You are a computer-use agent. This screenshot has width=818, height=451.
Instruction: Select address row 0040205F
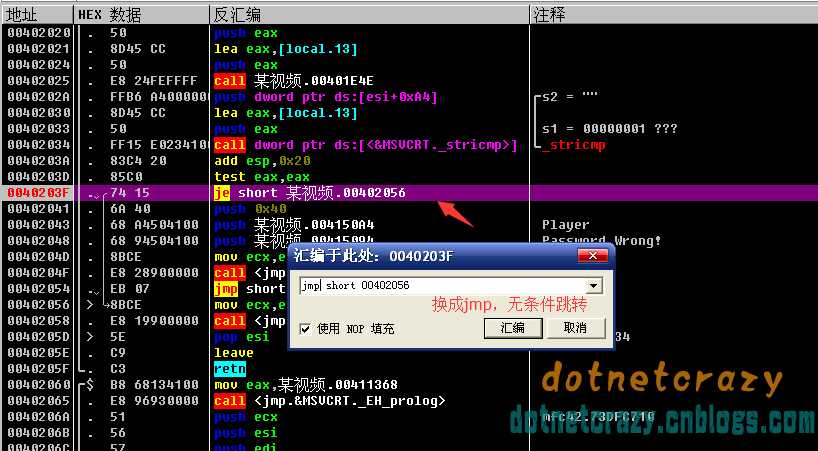pos(39,369)
